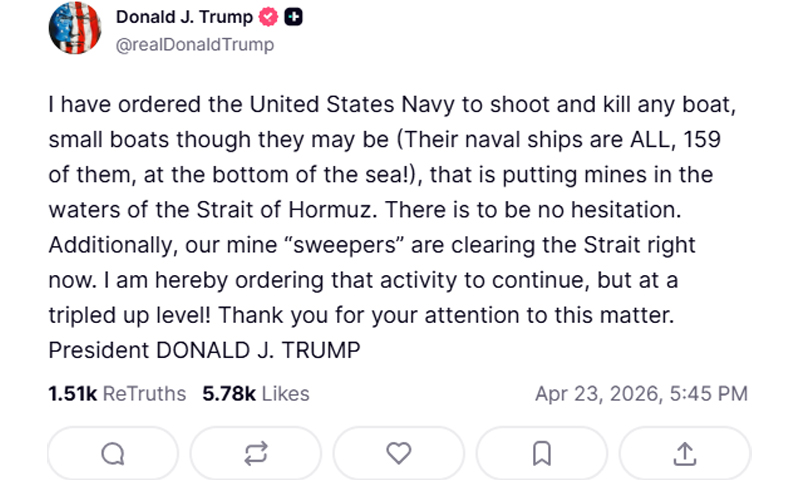View the 1.51k ReTruths list

click(x=117, y=394)
